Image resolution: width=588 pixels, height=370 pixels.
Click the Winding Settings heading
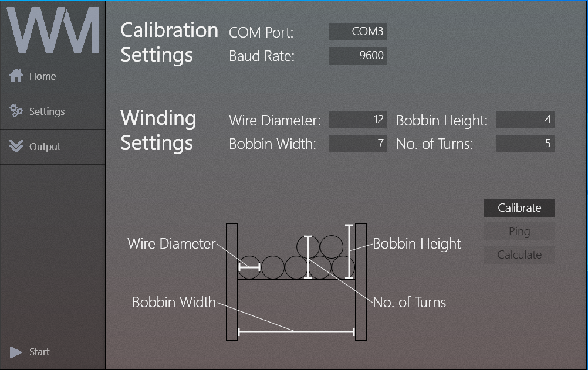pyautogui.click(x=158, y=130)
